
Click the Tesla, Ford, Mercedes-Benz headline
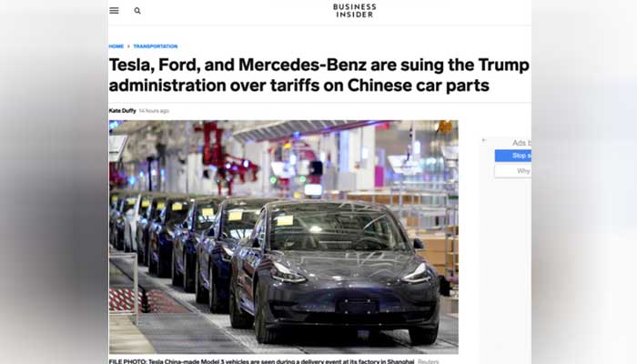(318, 76)
